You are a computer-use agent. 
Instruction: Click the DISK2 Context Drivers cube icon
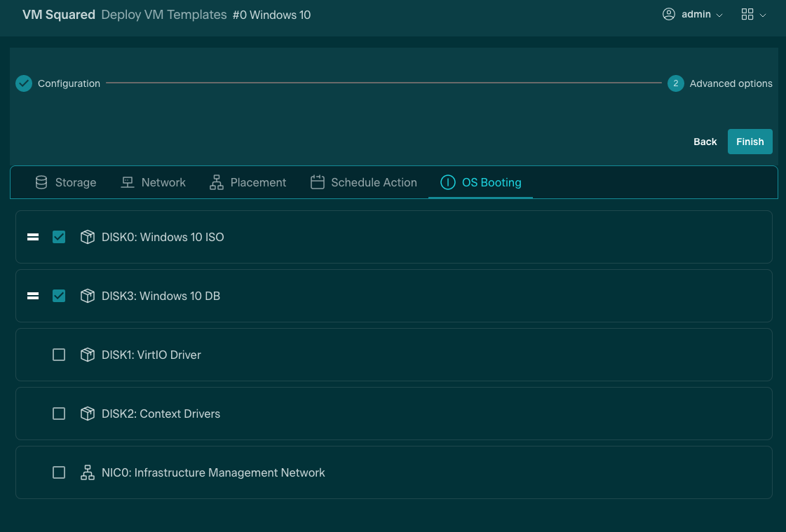pos(87,414)
